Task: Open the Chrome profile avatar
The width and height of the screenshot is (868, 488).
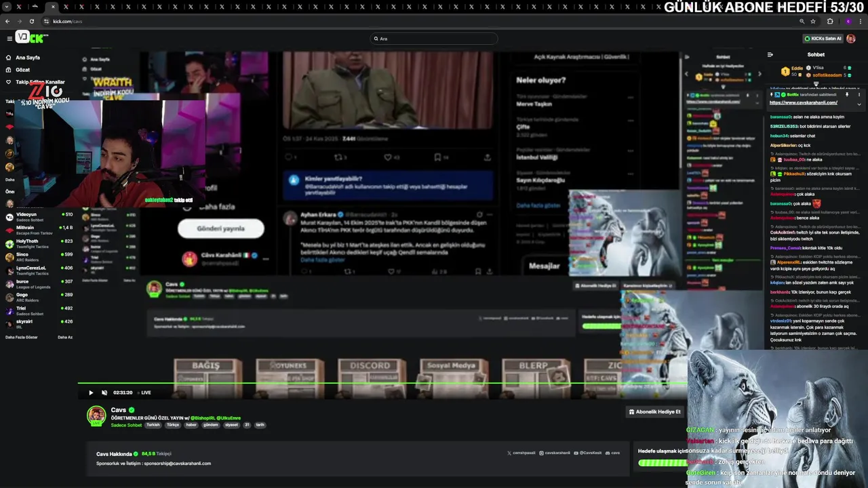Action: [848, 21]
